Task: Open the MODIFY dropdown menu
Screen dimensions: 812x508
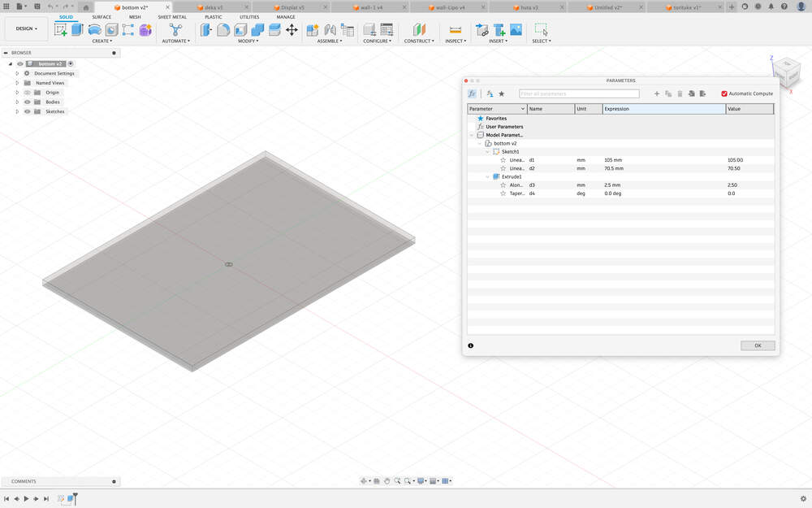Action: pyautogui.click(x=248, y=41)
